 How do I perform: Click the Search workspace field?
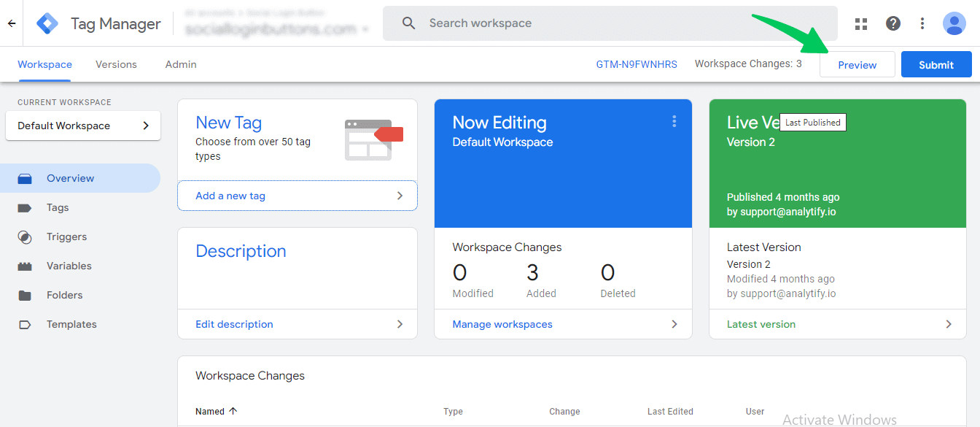(610, 23)
